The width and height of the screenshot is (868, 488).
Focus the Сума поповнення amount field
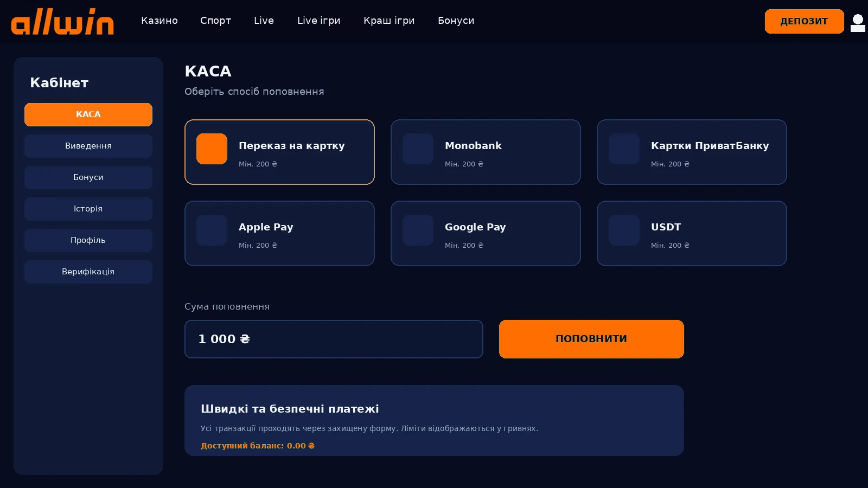pyautogui.click(x=334, y=339)
